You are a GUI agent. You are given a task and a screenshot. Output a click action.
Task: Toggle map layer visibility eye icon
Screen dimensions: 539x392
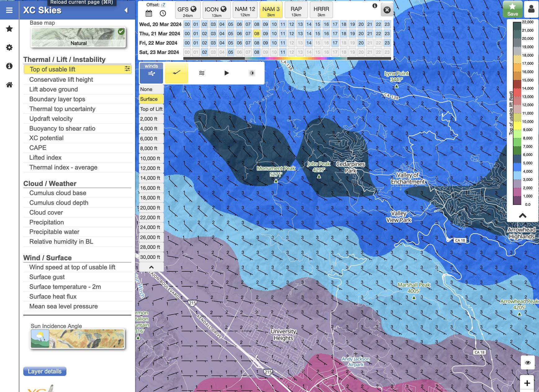(x=528, y=363)
